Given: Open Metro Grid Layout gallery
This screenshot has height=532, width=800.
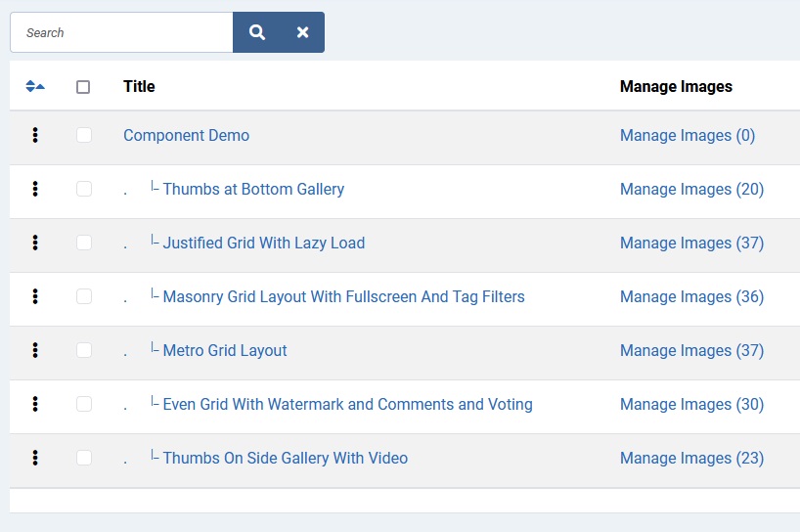Looking at the screenshot, I should tap(225, 350).
